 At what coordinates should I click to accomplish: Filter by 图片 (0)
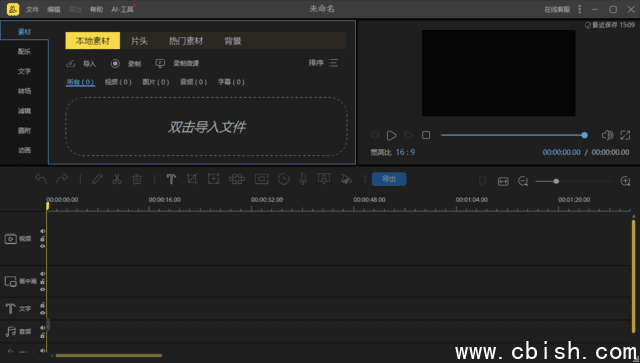156,82
